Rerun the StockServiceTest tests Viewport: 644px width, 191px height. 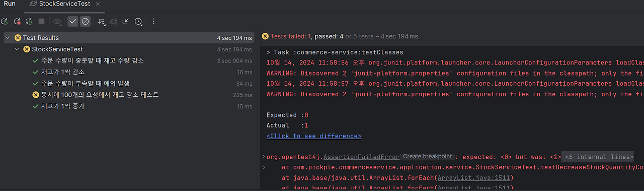coord(5,22)
